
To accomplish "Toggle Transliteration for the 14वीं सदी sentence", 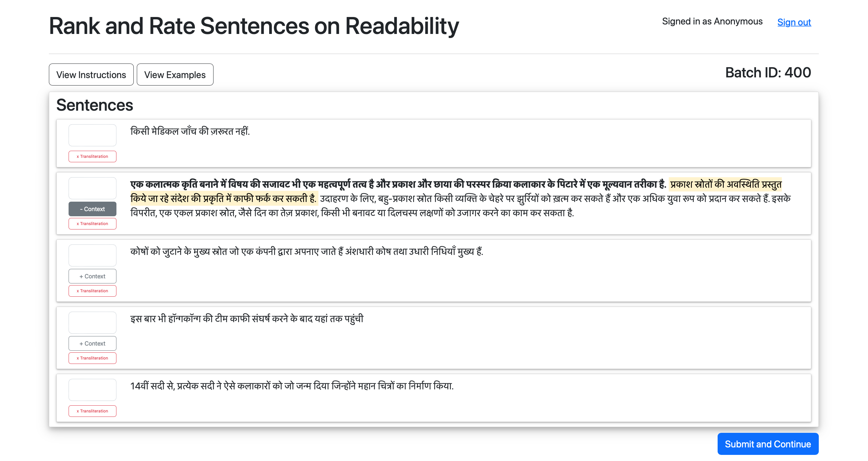I will click(92, 411).
